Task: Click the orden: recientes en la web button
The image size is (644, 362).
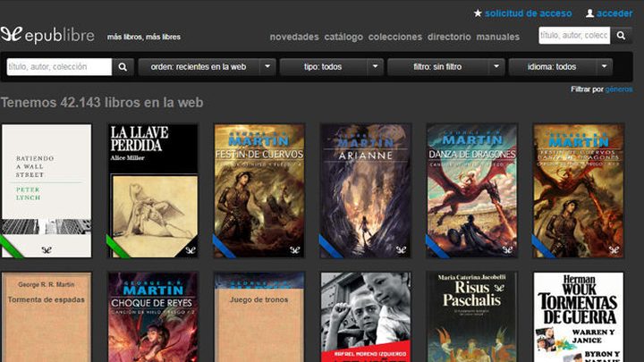Action: 199,67
